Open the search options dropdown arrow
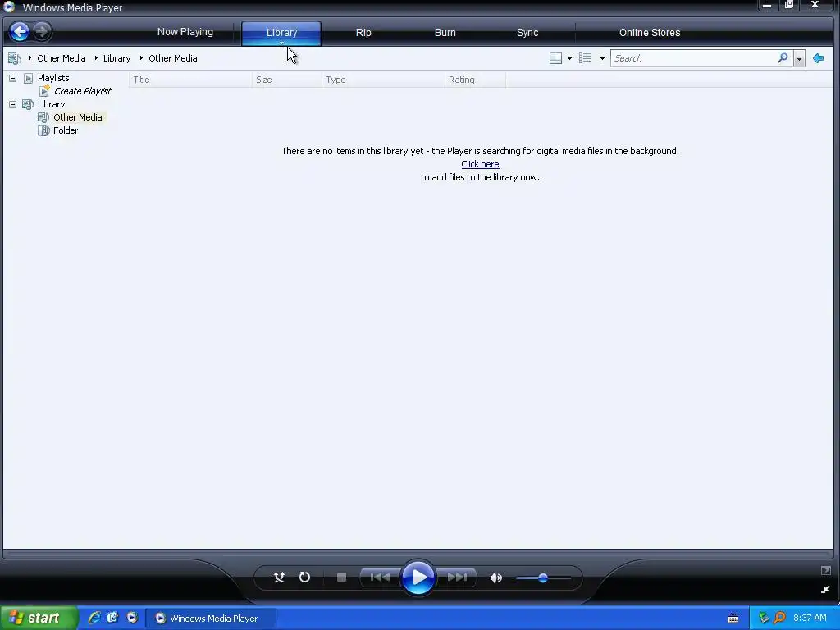 point(799,59)
